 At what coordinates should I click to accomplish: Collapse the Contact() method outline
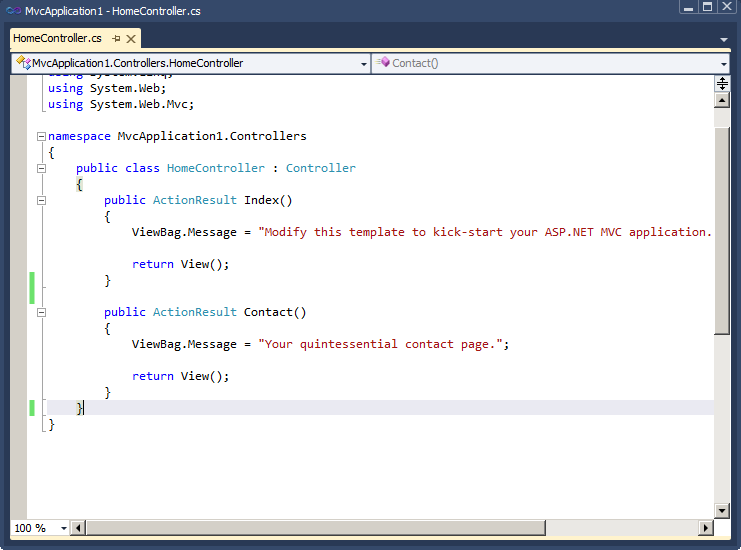tap(42, 312)
